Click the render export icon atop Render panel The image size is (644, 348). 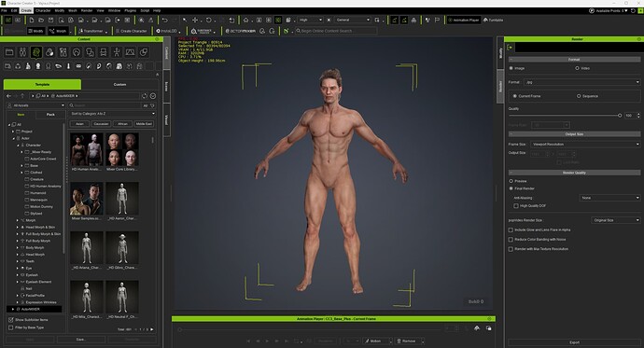click(x=511, y=48)
